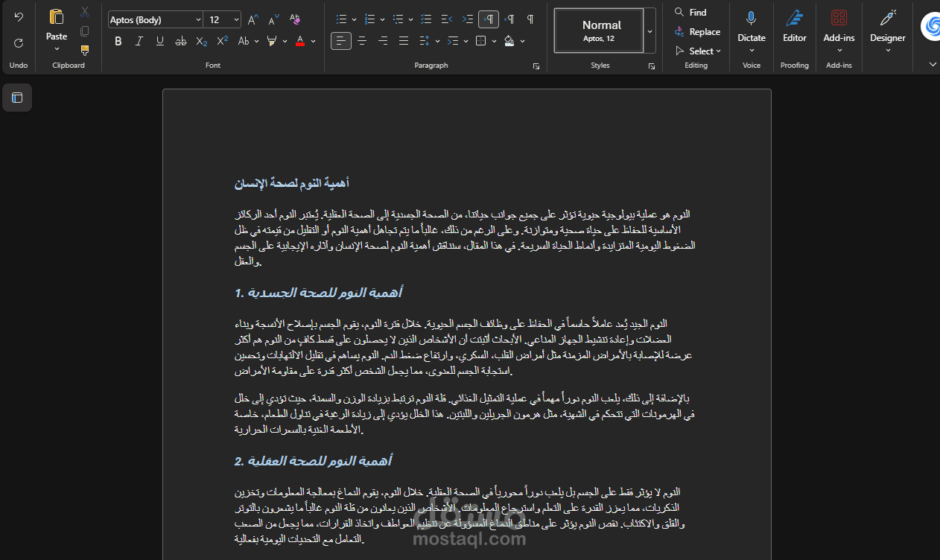
Task: Toggle right text alignment
Action: coord(383,41)
